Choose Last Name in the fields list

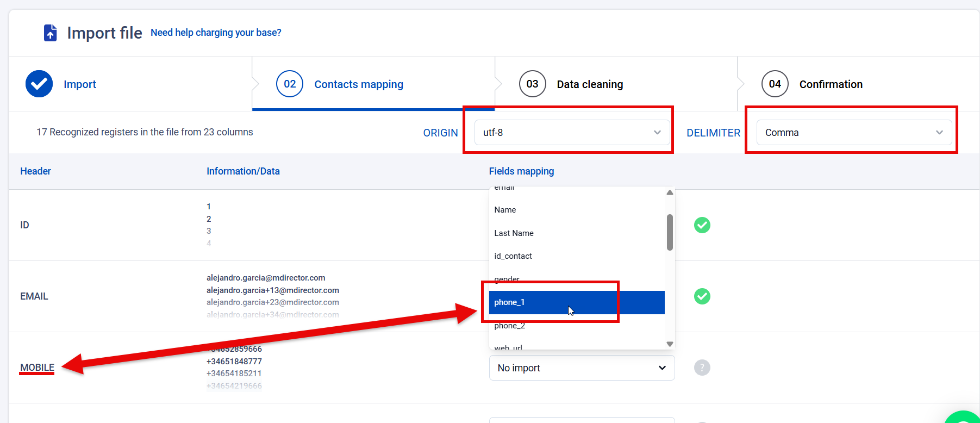pyautogui.click(x=514, y=233)
